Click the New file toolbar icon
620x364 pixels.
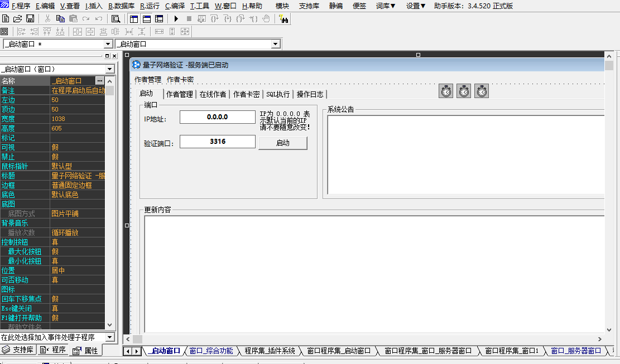(6, 19)
